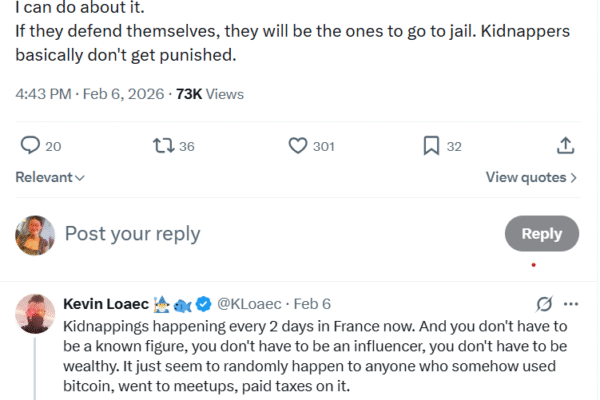Open Kevin Loaec's profile avatar
Viewport: 600px width, 400px height.
point(35,313)
